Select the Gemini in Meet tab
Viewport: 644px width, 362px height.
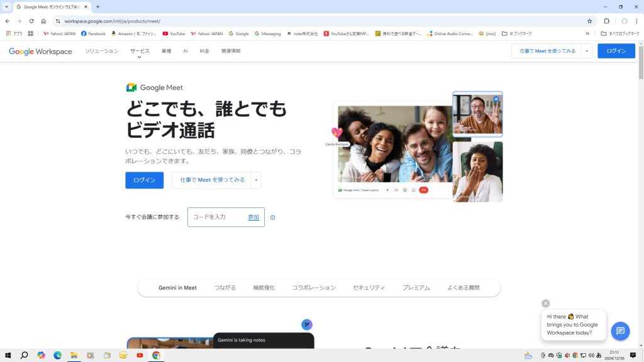tap(177, 288)
